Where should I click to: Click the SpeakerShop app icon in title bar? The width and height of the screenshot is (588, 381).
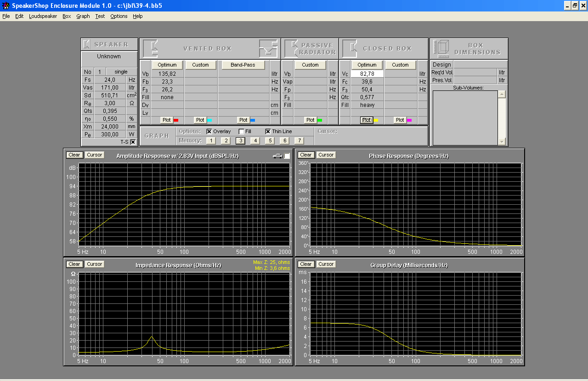[6, 6]
